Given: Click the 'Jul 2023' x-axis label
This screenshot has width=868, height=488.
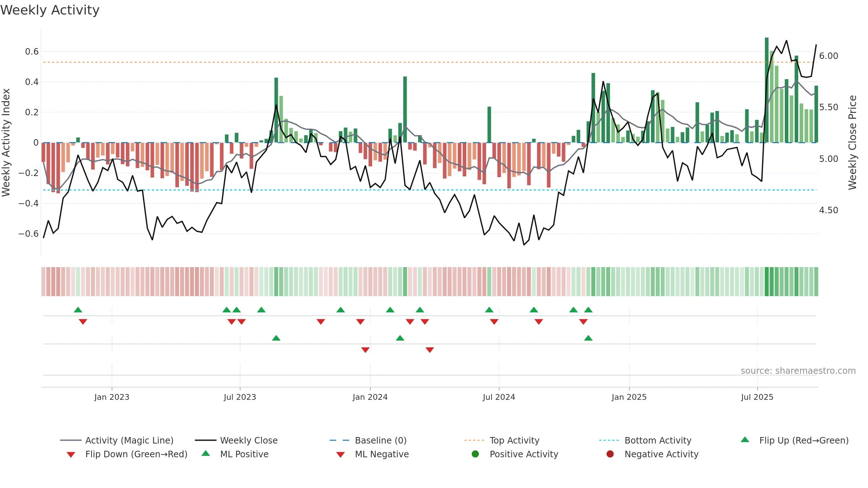Looking at the screenshot, I should click(240, 397).
